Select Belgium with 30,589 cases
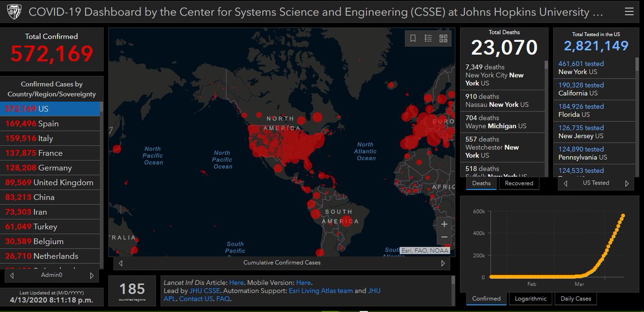The image size is (644, 312). pos(50,242)
